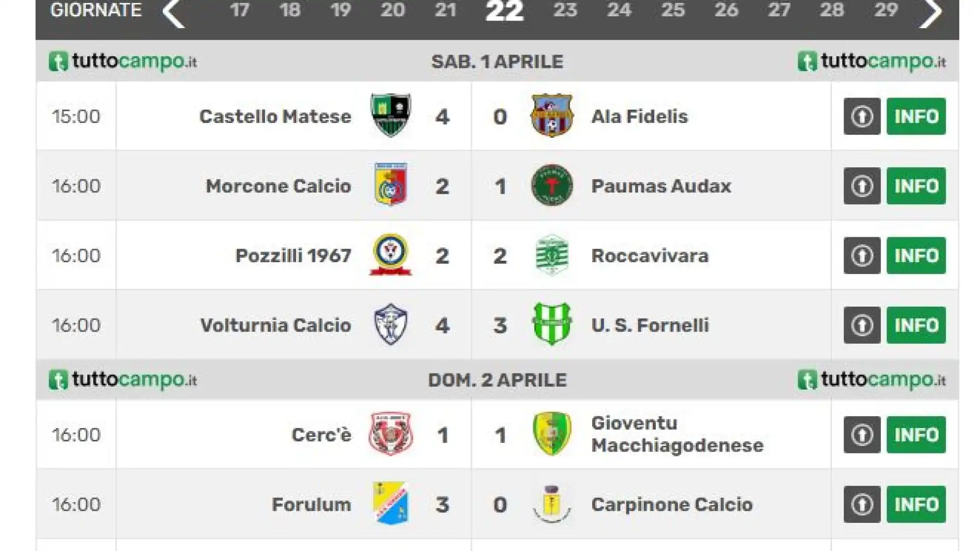Switch to giornata 17
The width and height of the screenshot is (980, 551).
click(x=239, y=10)
